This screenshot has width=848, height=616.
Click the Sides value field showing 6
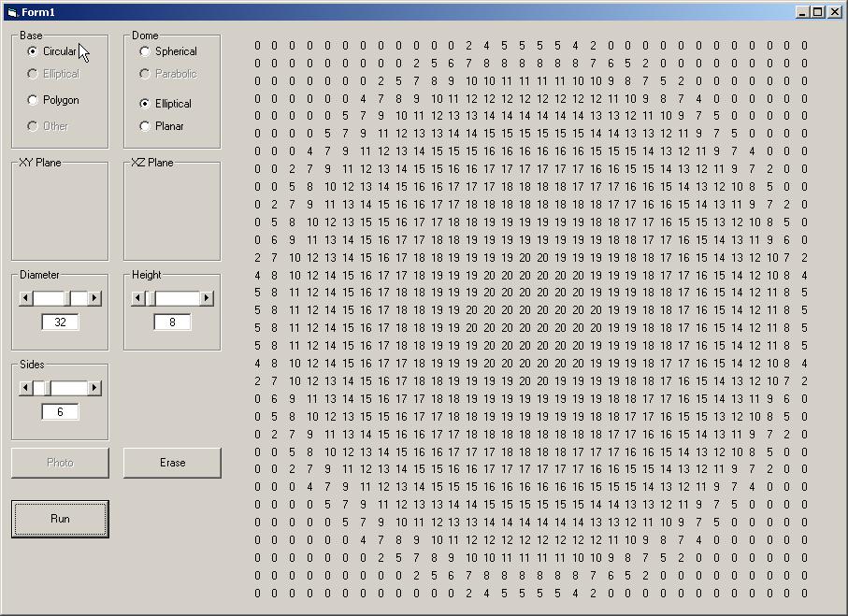click(x=60, y=412)
